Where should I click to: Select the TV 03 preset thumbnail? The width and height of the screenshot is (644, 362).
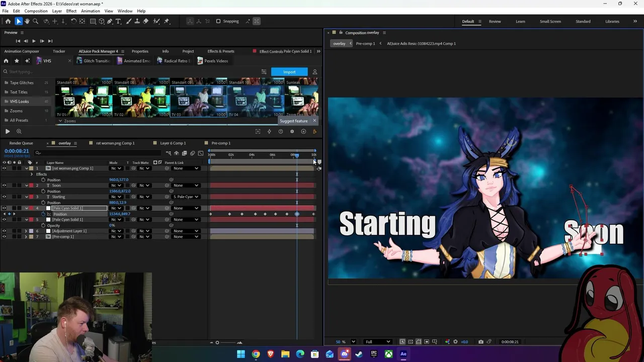coord(198,101)
